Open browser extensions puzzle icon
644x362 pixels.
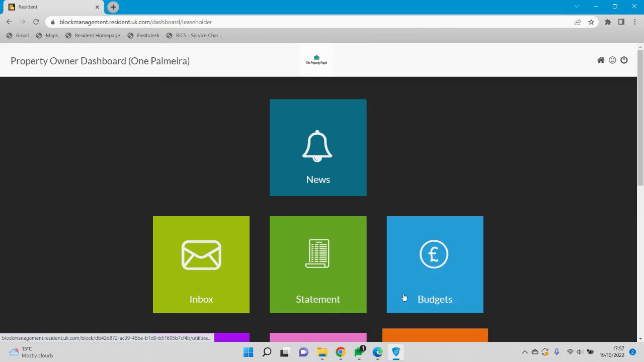tap(608, 22)
